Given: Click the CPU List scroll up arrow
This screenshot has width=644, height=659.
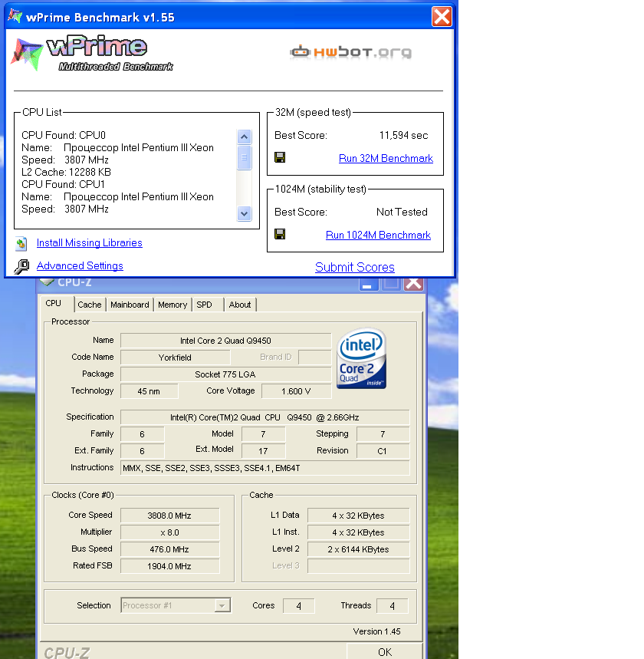Looking at the screenshot, I should pyautogui.click(x=244, y=137).
